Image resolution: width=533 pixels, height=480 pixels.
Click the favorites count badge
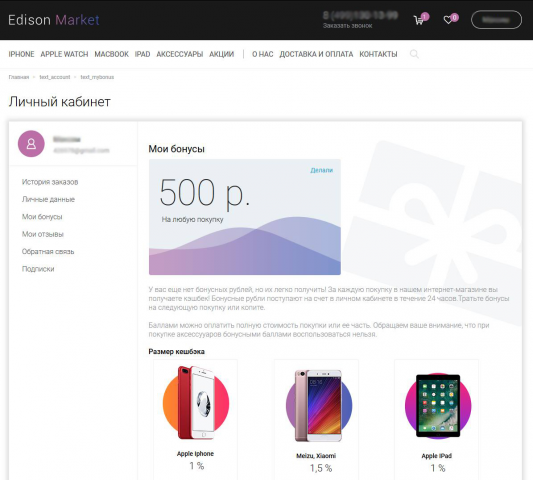(x=455, y=17)
